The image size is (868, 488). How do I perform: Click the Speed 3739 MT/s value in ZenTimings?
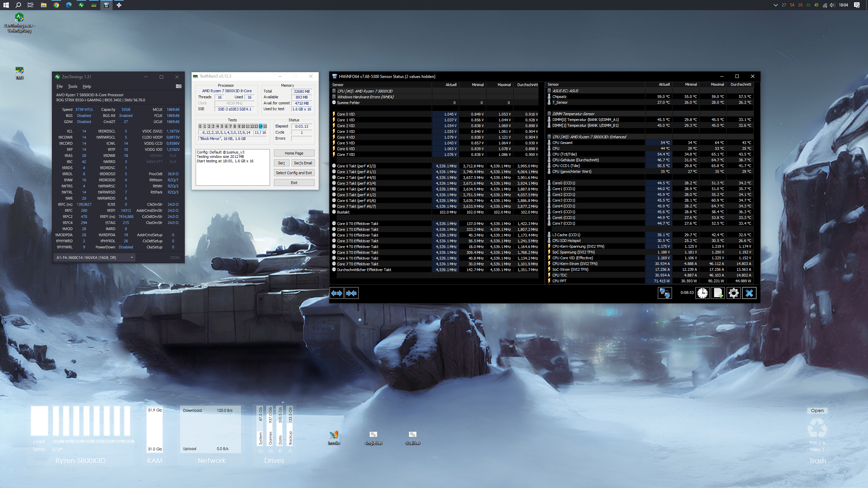tap(84, 109)
